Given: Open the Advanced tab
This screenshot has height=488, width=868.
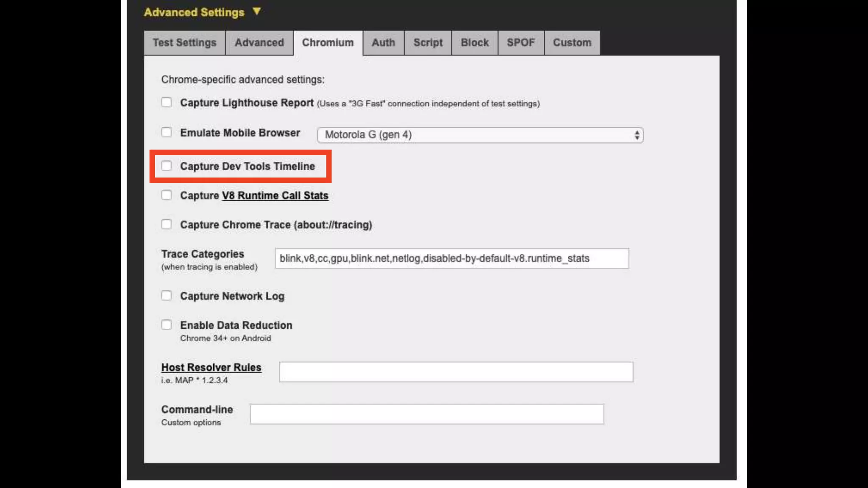Looking at the screenshot, I should click(x=259, y=43).
